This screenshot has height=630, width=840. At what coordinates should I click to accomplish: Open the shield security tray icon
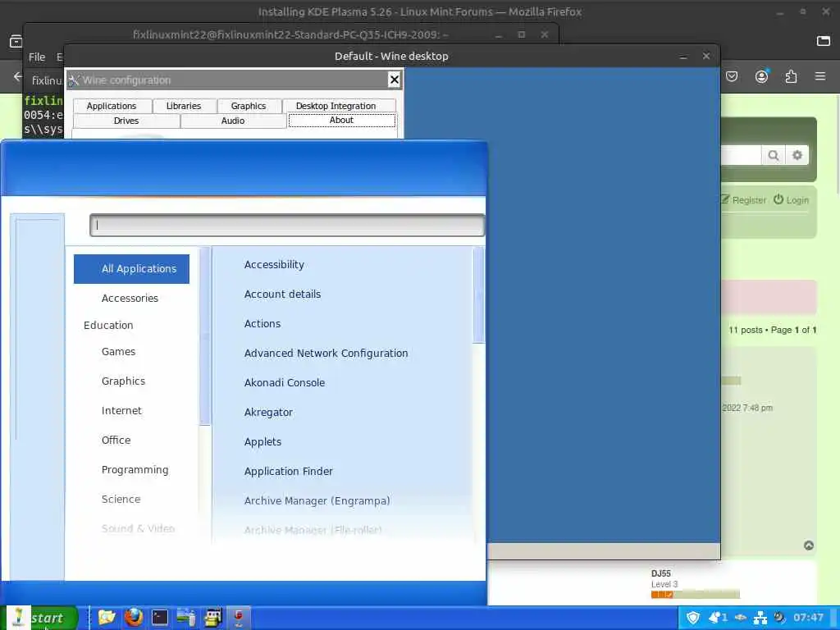coord(693,619)
